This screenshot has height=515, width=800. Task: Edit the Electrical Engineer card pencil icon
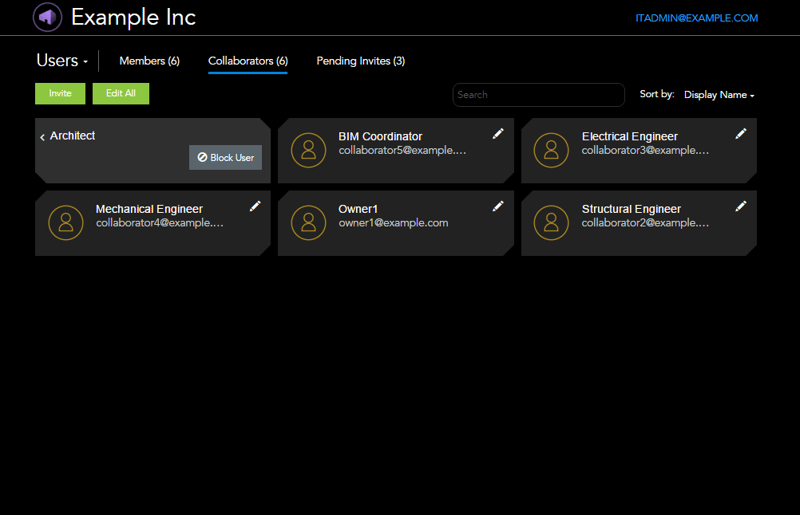pos(741,134)
